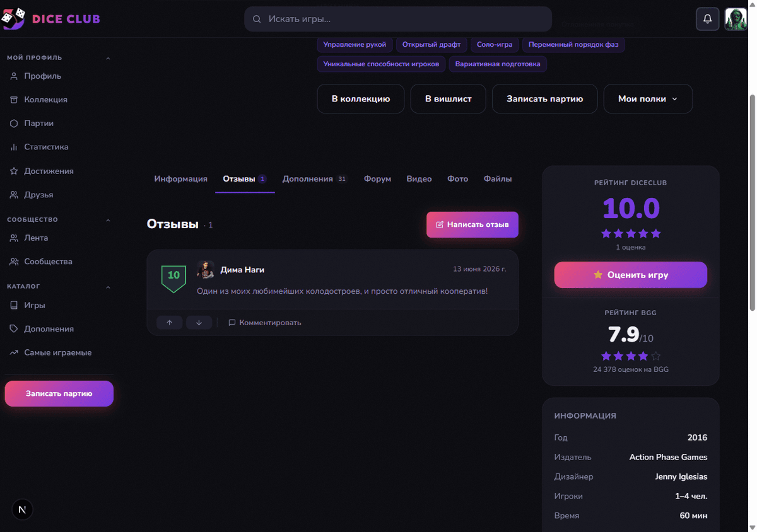The height and width of the screenshot is (532, 757).
Task: Collapse the Сообщество sidebar section
Action: (108, 220)
